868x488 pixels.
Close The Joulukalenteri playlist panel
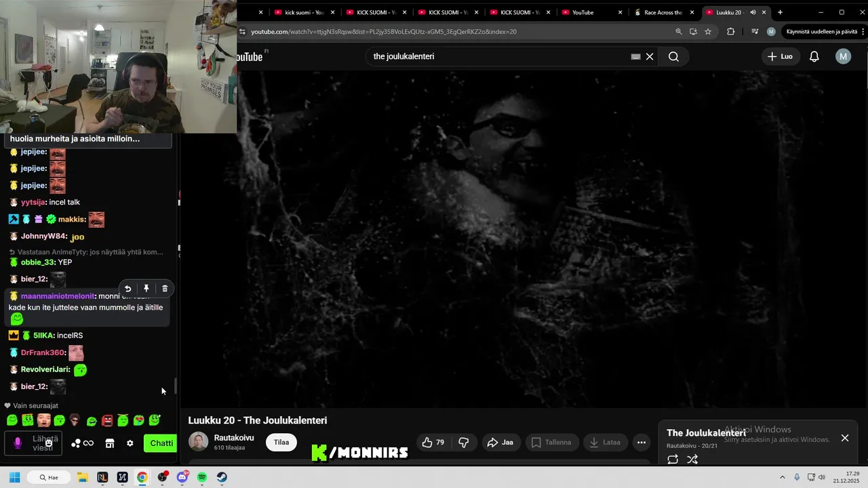pos(845,438)
